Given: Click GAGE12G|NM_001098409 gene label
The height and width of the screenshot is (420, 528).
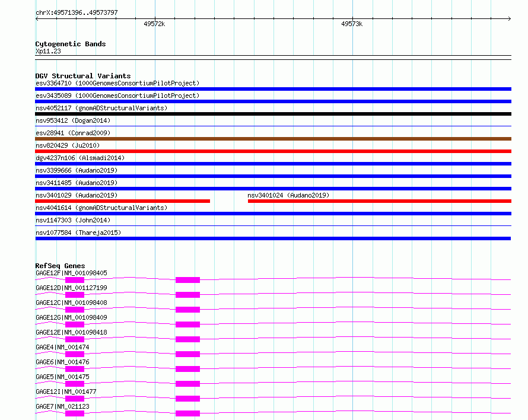Looking at the screenshot, I should pos(71,317).
